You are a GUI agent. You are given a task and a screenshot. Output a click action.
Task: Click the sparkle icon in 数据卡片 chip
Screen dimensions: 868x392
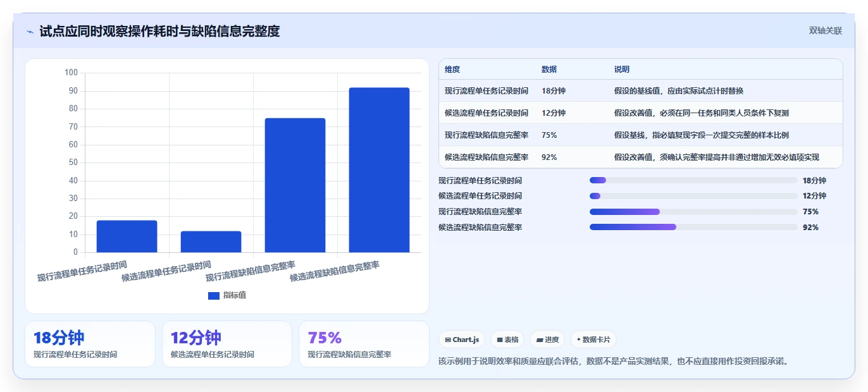[x=579, y=340]
